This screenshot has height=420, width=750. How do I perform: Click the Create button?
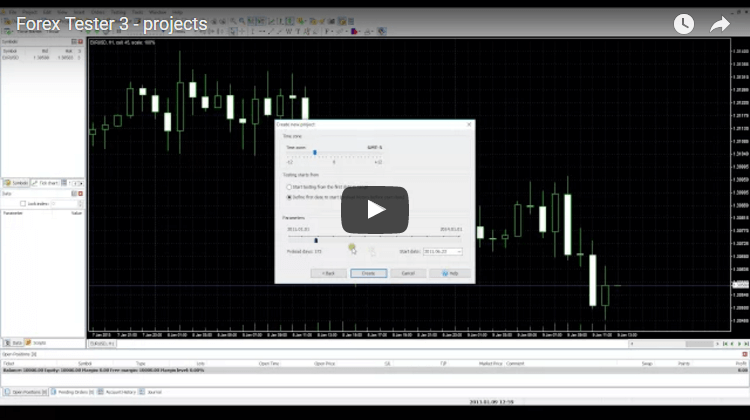pos(368,273)
